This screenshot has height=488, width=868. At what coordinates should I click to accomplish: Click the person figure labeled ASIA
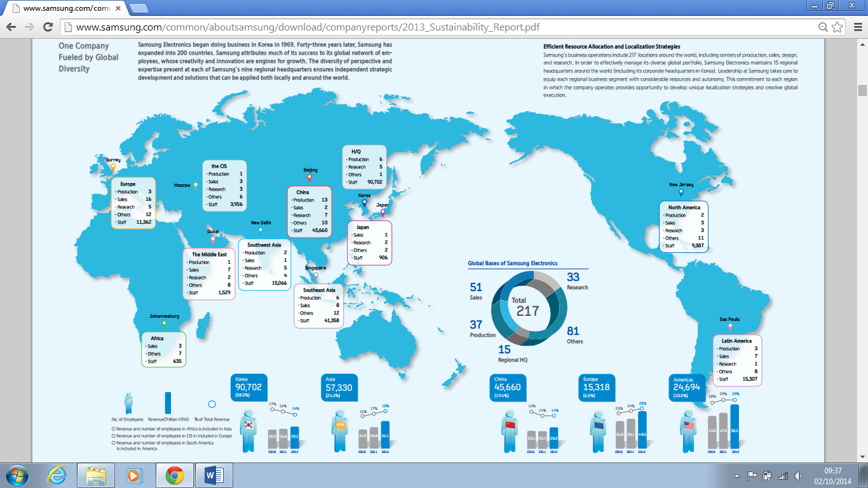click(x=341, y=430)
